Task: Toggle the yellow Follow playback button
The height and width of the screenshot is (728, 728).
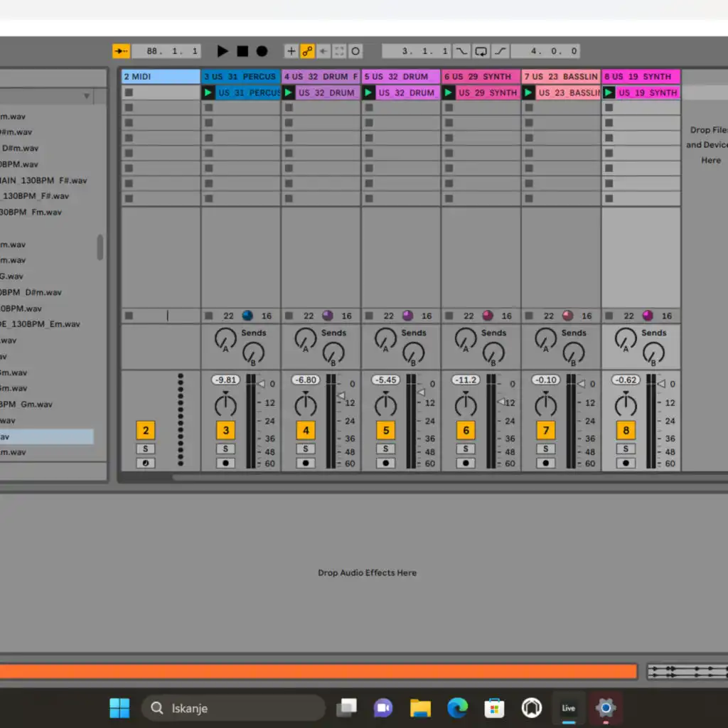Action: pos(121,51)
